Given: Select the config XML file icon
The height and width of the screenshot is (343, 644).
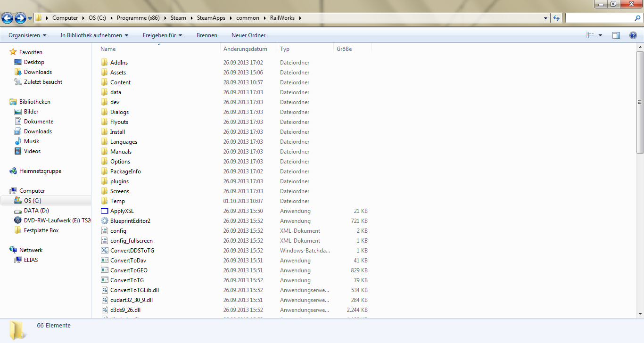Looking at the screenshot, I should click(105, 231).
